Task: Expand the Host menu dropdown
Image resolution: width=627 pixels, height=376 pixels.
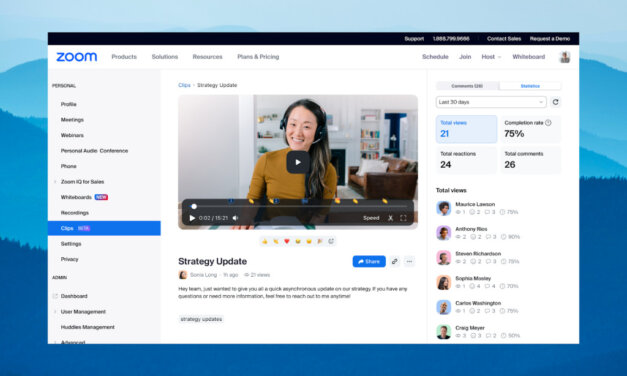Action: click(491, 57)
